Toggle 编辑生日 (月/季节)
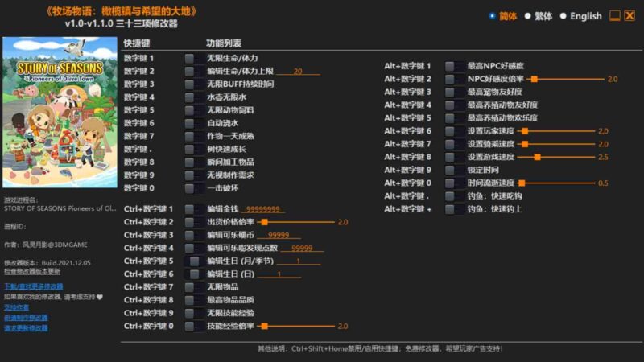644x362 pixels. pos(194,261)
